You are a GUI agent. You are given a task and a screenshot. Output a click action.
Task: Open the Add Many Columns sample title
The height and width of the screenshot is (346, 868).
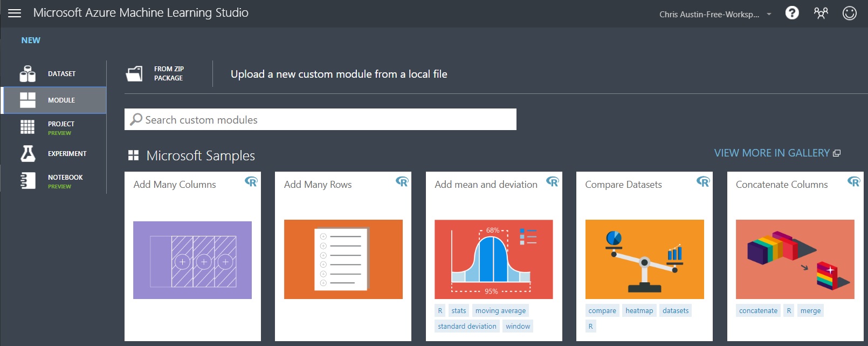click(x=175, y=185)
